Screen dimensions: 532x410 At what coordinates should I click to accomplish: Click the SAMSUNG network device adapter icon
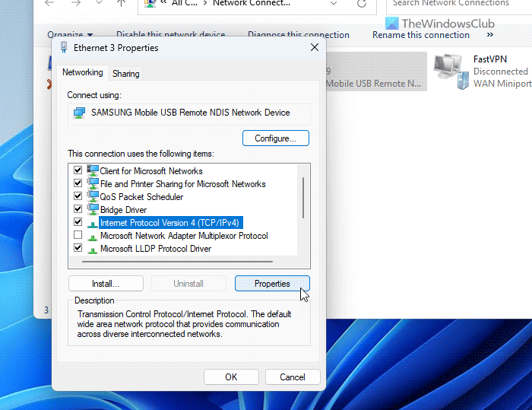[x=79, y=113]
